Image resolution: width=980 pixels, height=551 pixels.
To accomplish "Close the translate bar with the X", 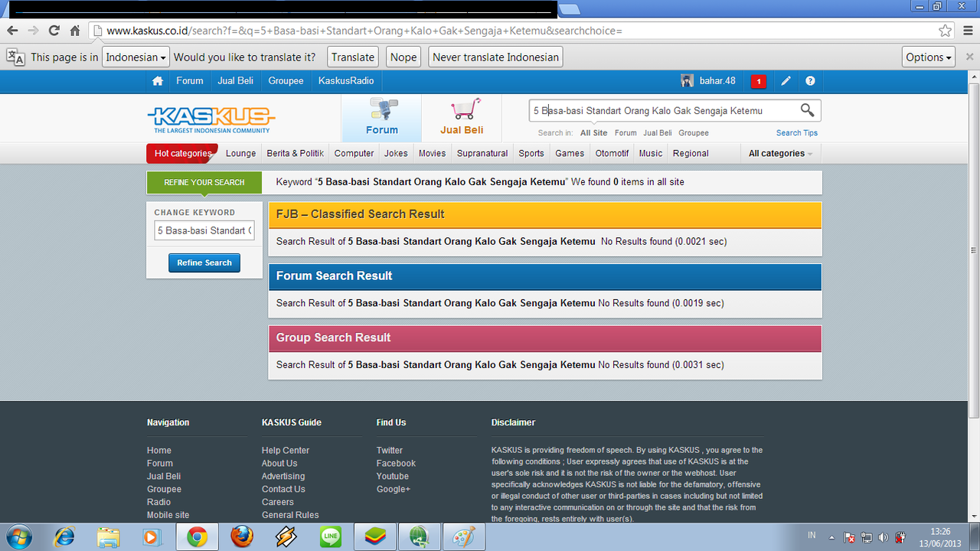I will click(x=969, y=57).
